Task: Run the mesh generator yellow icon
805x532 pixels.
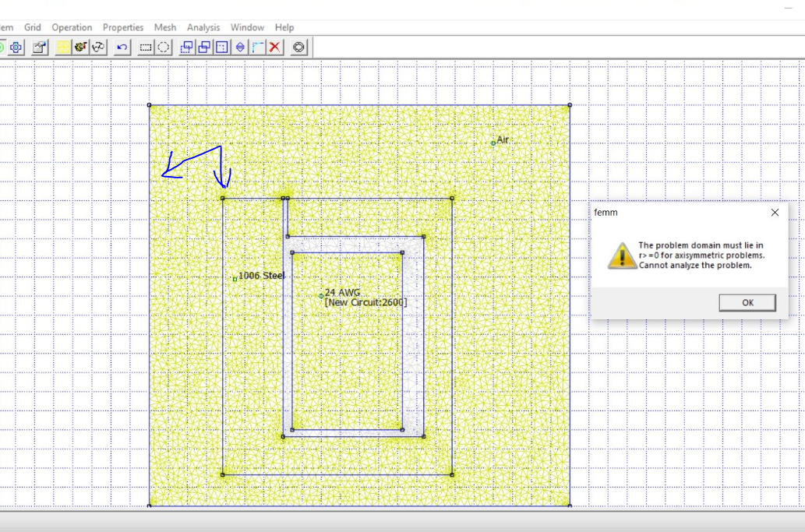Action: (63, 48)
